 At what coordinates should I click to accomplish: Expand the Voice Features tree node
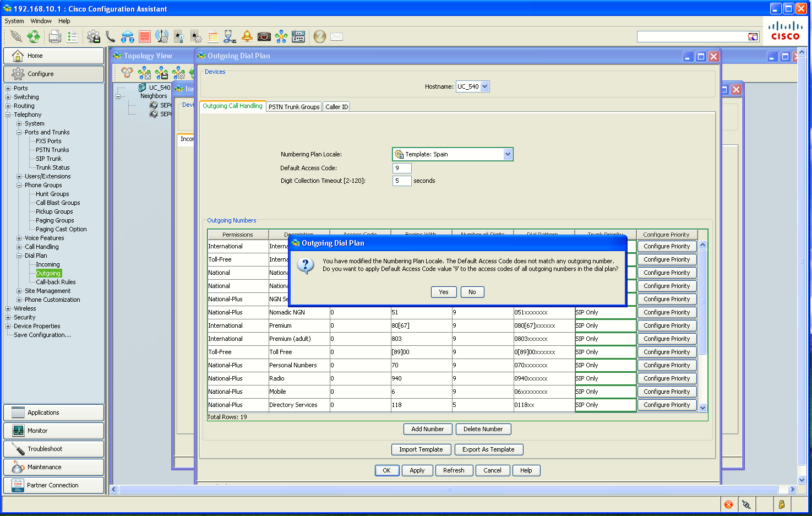coord(19,238)
